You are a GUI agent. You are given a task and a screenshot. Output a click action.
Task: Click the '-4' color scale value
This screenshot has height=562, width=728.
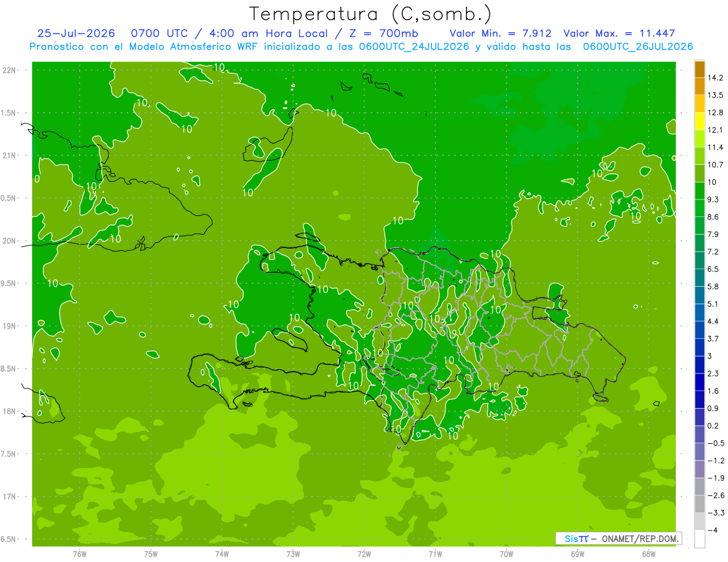click(713, 530)
